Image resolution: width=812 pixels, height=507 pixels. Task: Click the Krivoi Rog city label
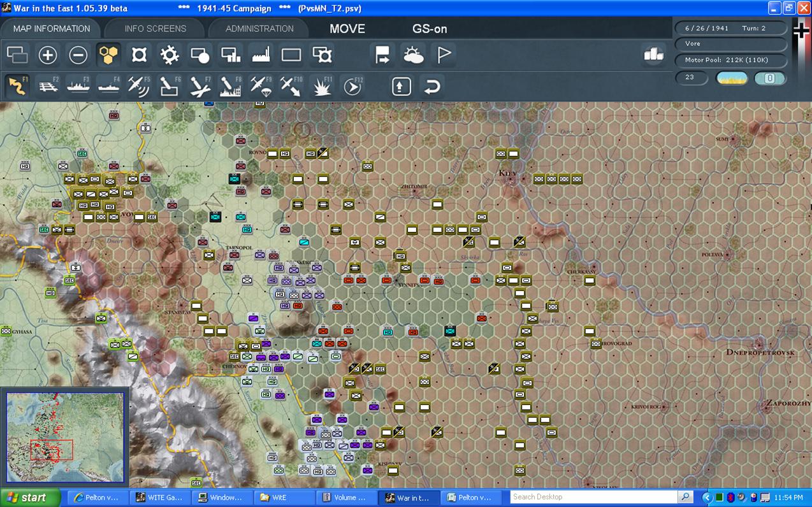click(646, 406)
